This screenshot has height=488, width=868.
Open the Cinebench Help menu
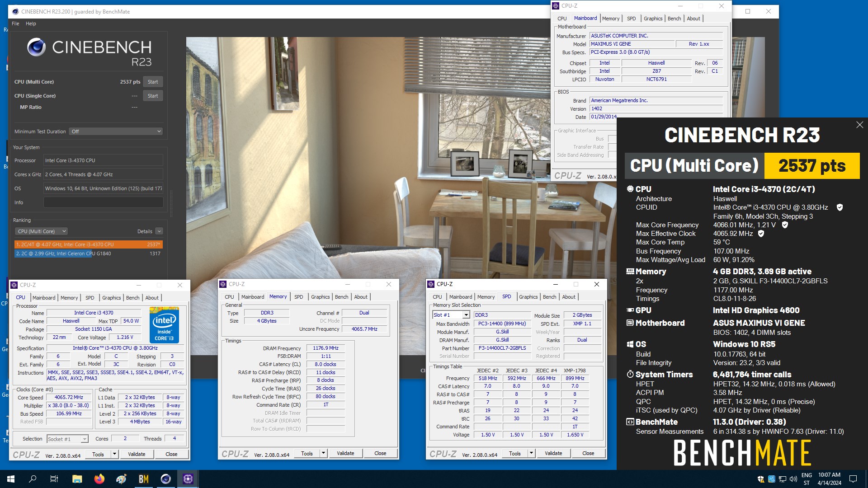click(x=31, y=23)
